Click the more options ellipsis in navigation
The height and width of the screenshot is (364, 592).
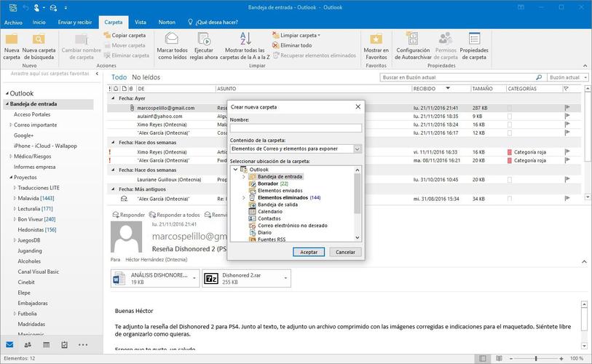(x=83, y=344)
